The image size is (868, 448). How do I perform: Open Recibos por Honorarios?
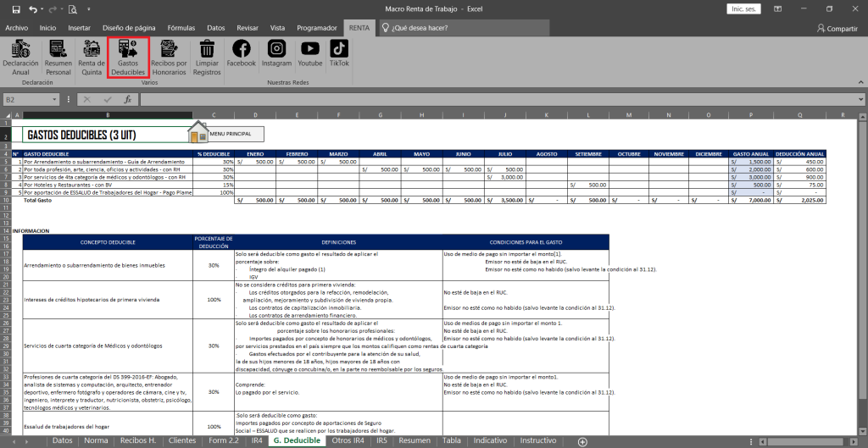click(x=169, y=58)
